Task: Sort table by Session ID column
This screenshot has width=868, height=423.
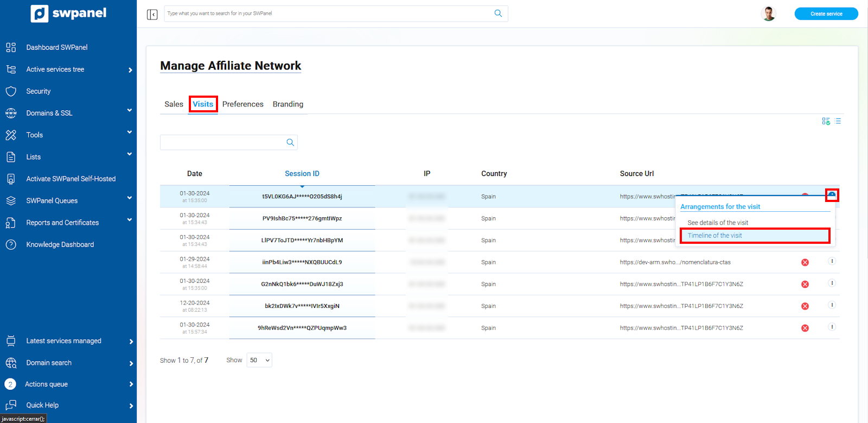Action: 302,174
